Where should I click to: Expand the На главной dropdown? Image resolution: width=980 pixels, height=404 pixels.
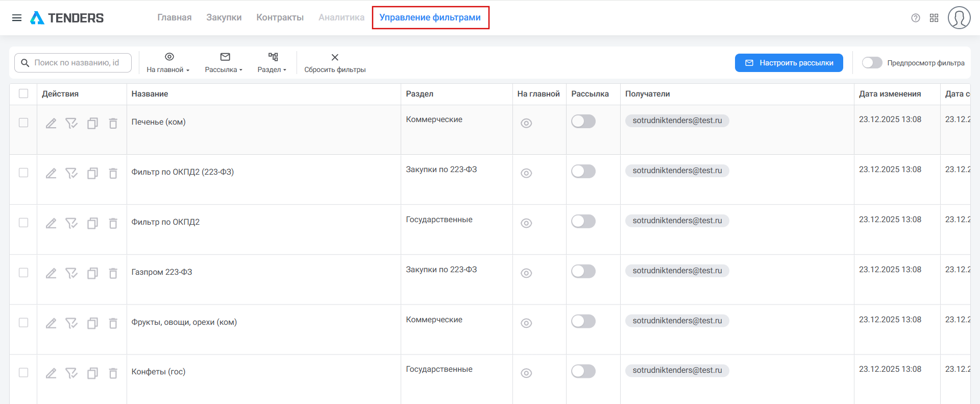click(168, 63)
